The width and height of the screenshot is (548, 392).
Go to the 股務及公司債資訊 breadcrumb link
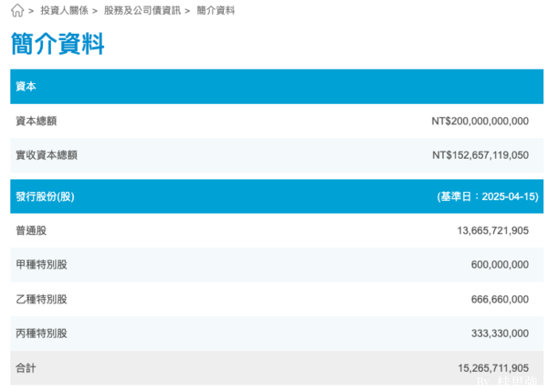pyautogui.click(x=141, y=11)
